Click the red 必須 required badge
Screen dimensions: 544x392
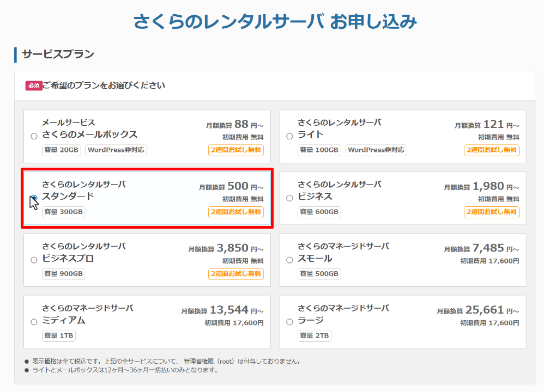point(33,85)
